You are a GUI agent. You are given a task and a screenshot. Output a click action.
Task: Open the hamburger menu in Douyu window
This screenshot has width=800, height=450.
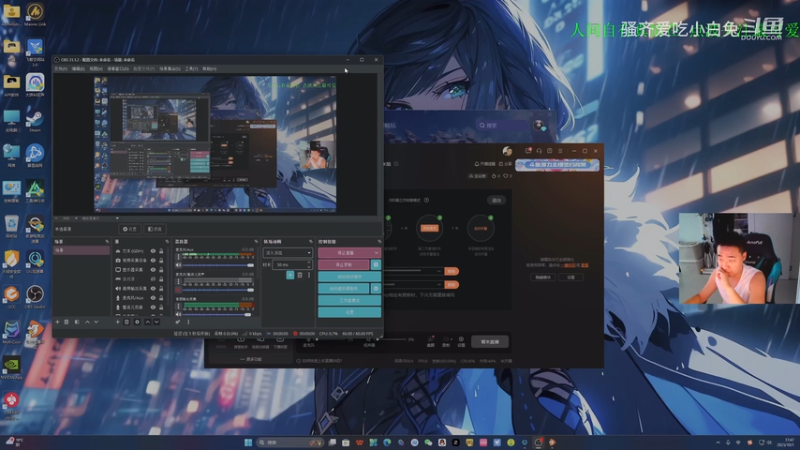coord(560,151)
